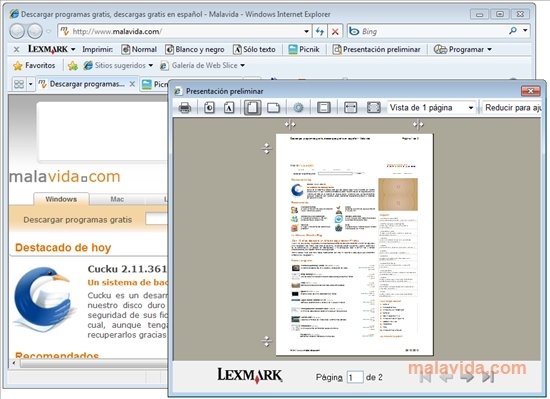Click the address bar URL field

click(x=181, y=32)
